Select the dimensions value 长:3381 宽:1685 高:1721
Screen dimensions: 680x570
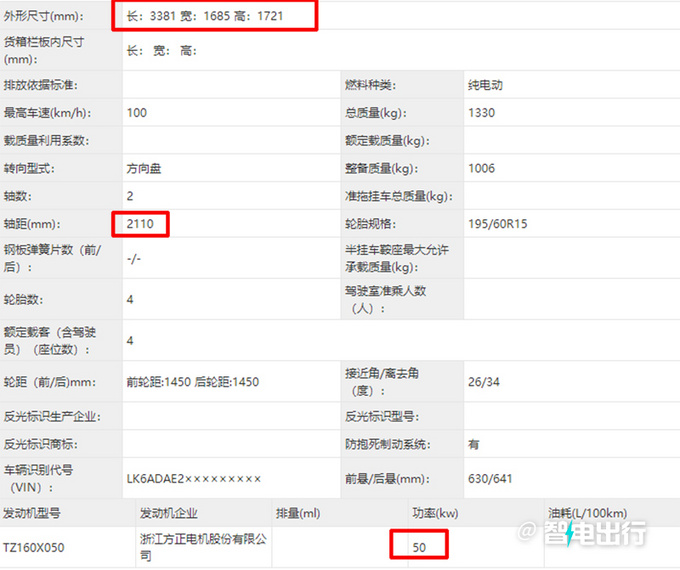click(205, 16)
